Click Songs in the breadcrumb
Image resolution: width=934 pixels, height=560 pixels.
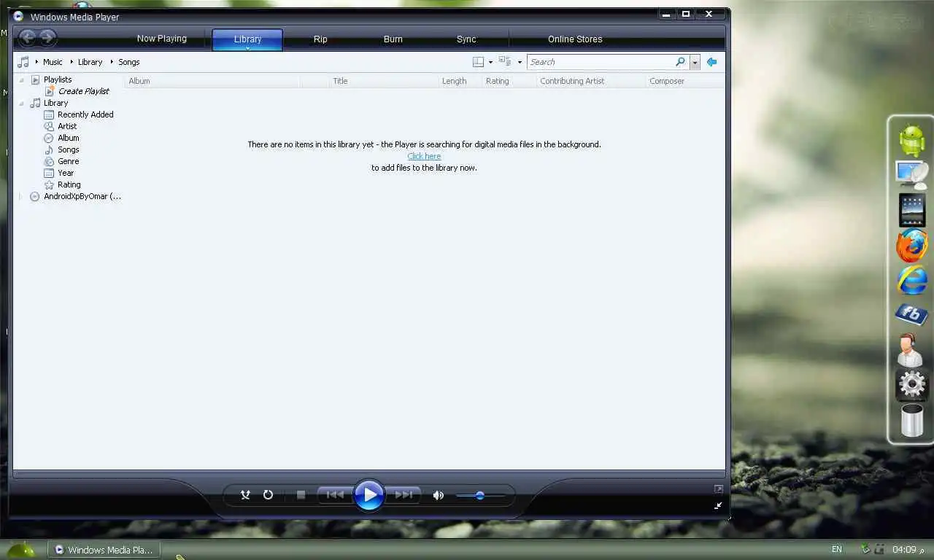point(128,62)
